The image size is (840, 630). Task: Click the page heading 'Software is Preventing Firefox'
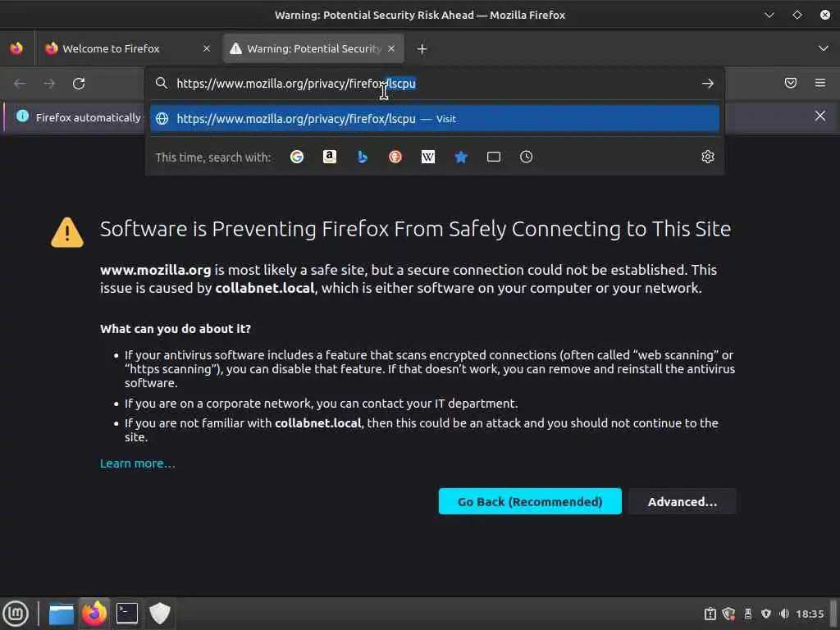416,230
